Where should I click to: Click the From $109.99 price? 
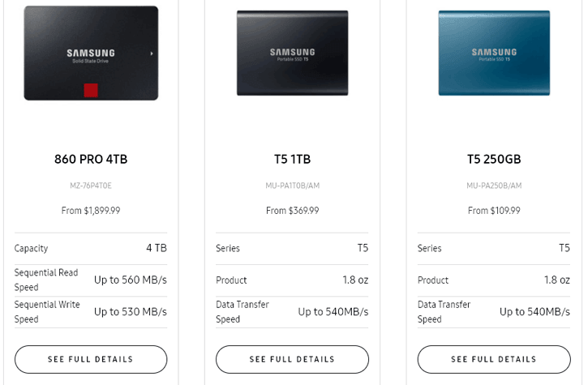pos(493,211)
